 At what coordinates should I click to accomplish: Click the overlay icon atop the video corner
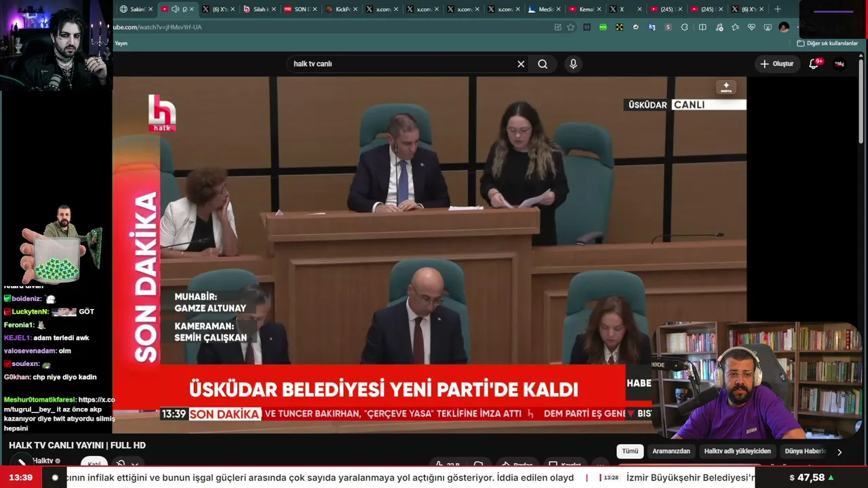pos(726,87)
